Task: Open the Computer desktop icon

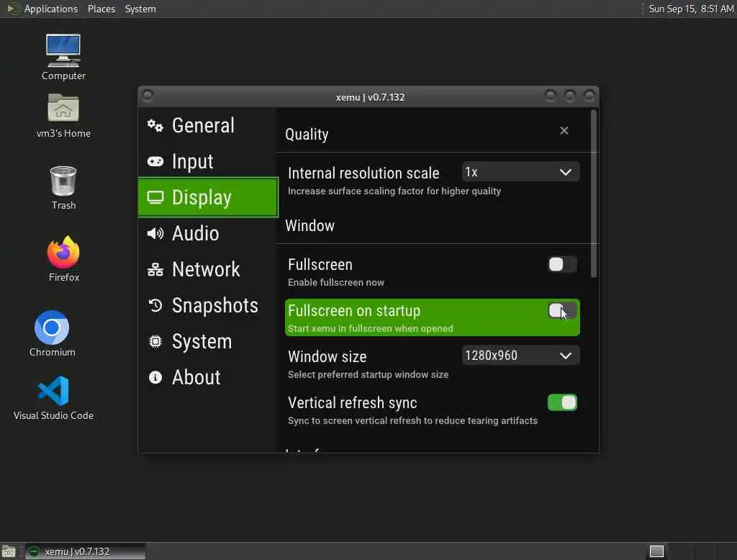Action: tap(63, 57)
